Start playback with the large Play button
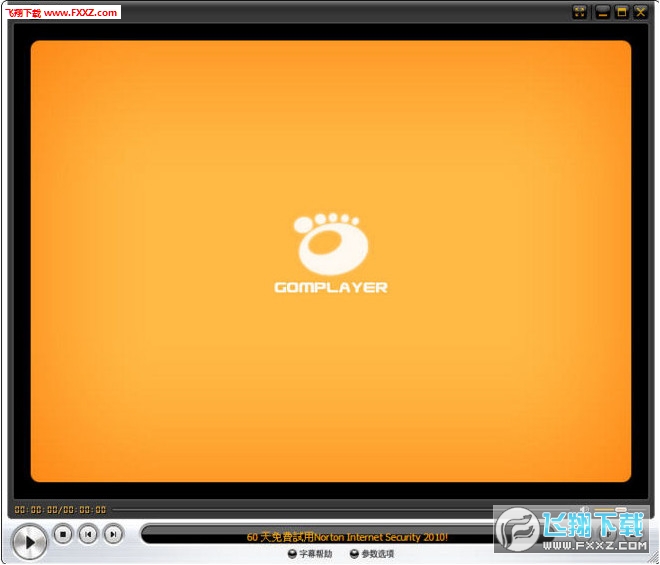Image resolution: width=660 pixels, height=565 pixels. point(29,542)
